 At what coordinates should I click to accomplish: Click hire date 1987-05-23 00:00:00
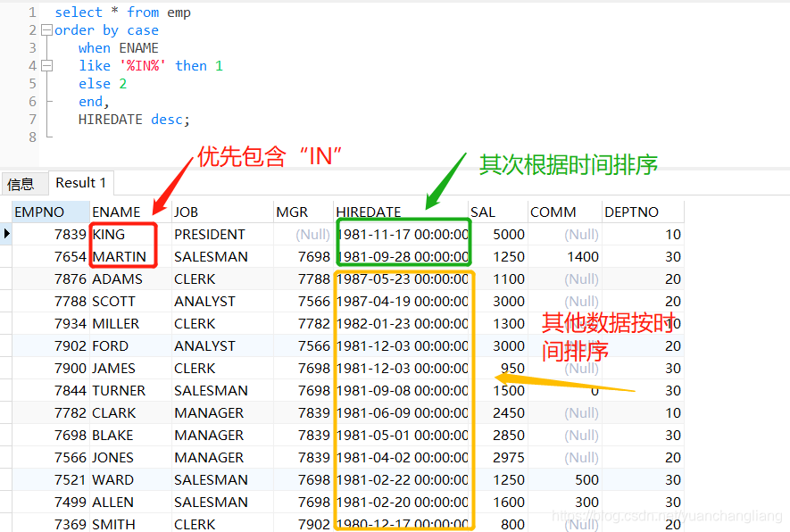[401, 278]
